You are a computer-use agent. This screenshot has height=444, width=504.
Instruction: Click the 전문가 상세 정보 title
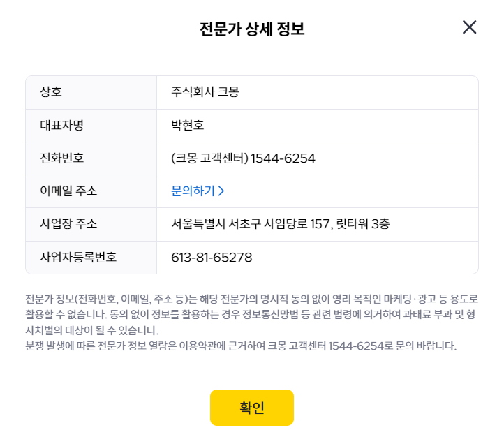pos(252,29)
